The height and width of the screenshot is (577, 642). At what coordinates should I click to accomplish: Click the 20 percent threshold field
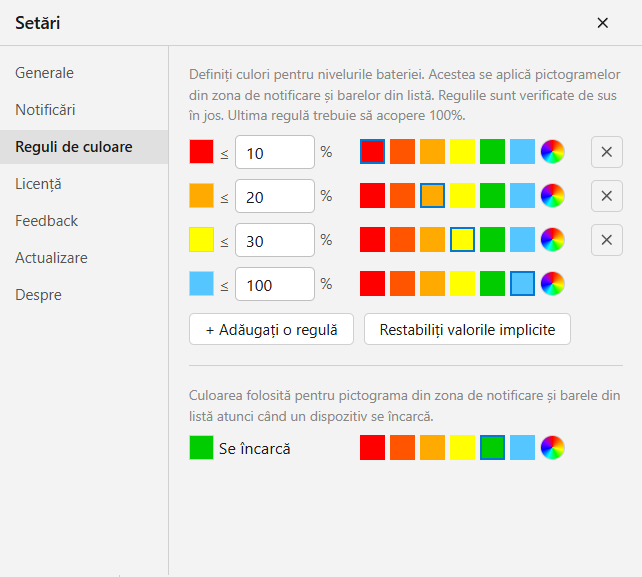pyautogui.click(x=275, y=196)
